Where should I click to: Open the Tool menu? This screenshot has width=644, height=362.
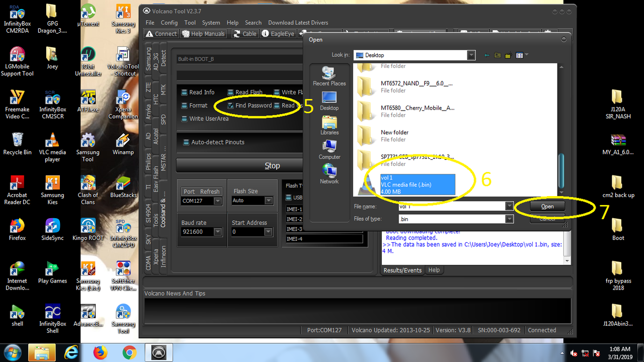190,23
